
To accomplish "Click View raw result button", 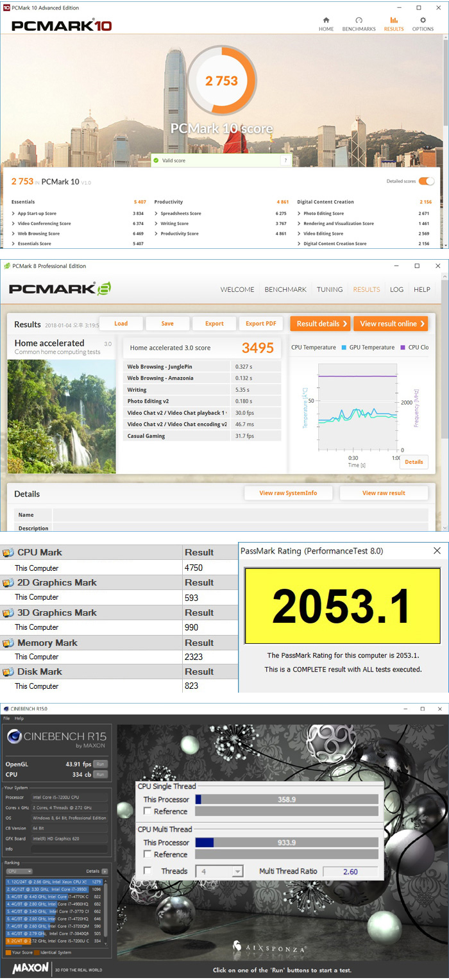I will coord(384,493).
